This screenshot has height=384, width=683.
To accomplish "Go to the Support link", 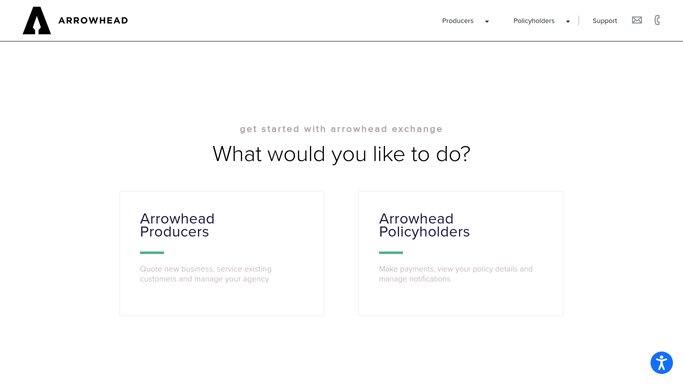I will (x=605, y=21).
